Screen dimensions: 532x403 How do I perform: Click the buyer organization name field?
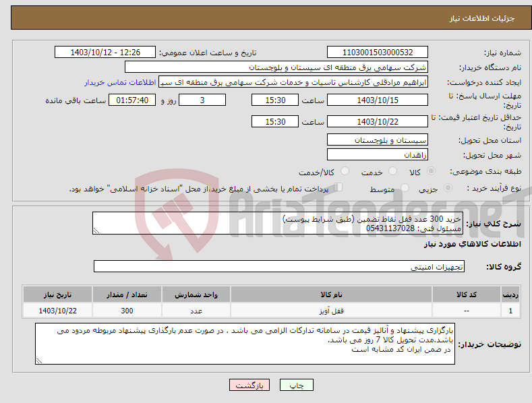tap(276, 67)
